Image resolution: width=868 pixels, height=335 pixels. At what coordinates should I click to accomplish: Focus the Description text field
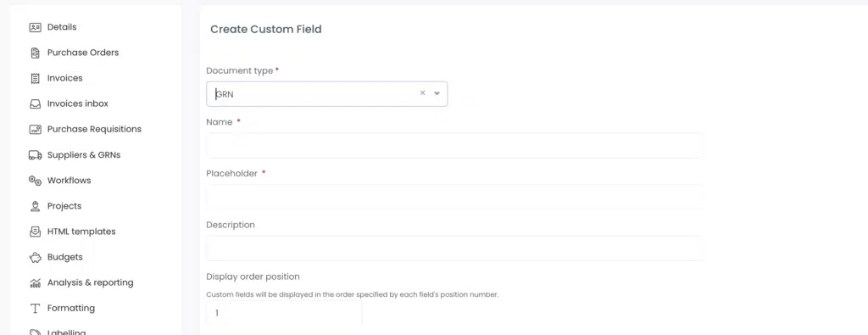tap(454, 248)
